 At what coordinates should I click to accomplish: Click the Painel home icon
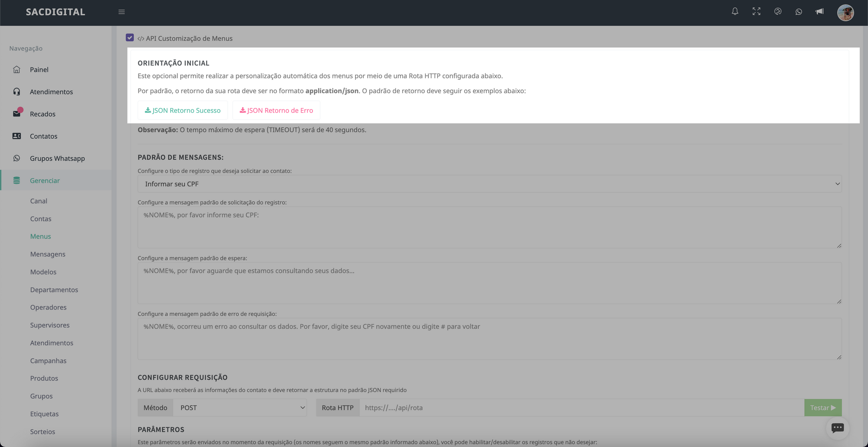click(16, 69)
